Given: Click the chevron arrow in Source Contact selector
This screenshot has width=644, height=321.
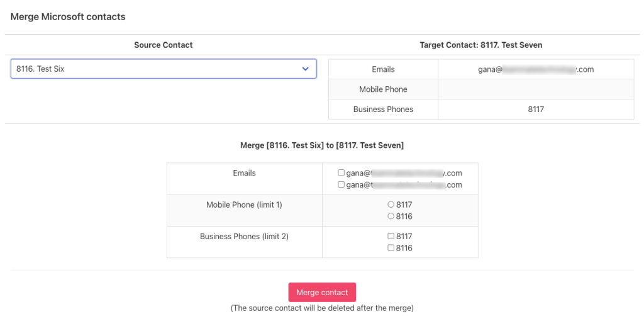Looking at the screenshot, I should pyautogui.click(x=305, y=69).
